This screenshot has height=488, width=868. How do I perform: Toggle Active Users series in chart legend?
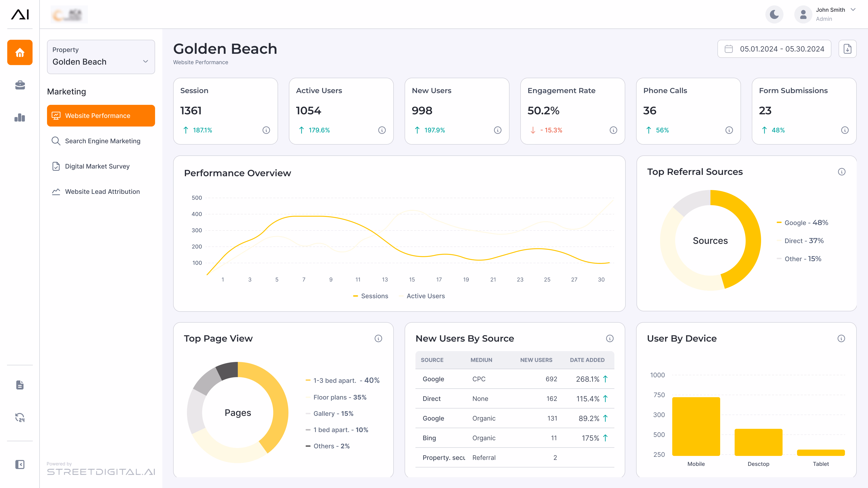pyautogui.click(x=422, y=296)
